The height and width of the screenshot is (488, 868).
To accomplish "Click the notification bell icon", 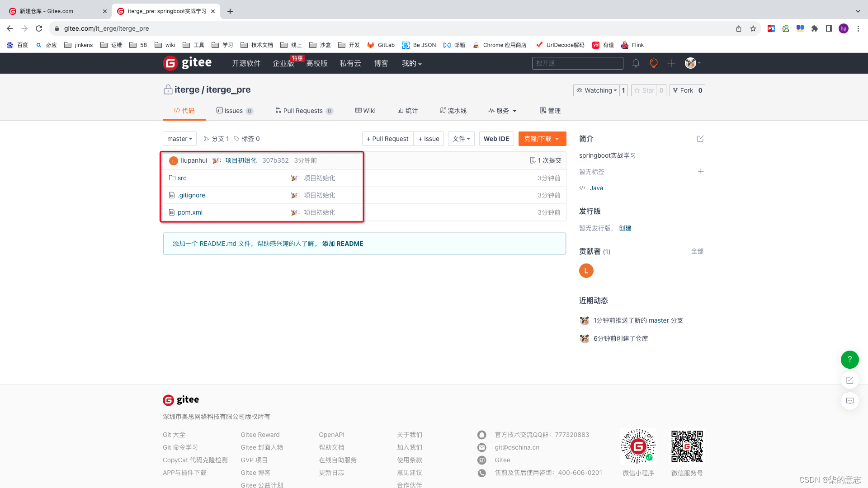I will click(x=636, y=63).
